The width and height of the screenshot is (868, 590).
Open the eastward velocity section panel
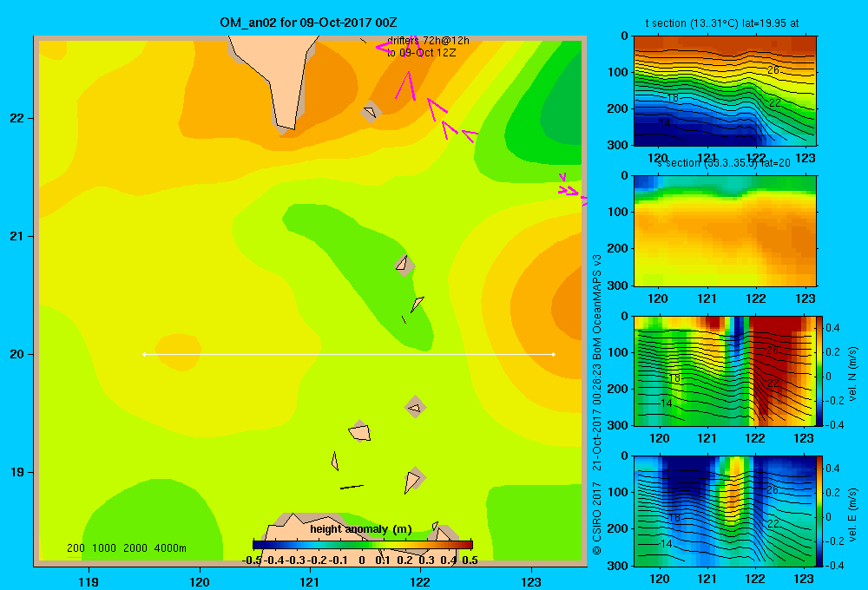pos(725,511)
